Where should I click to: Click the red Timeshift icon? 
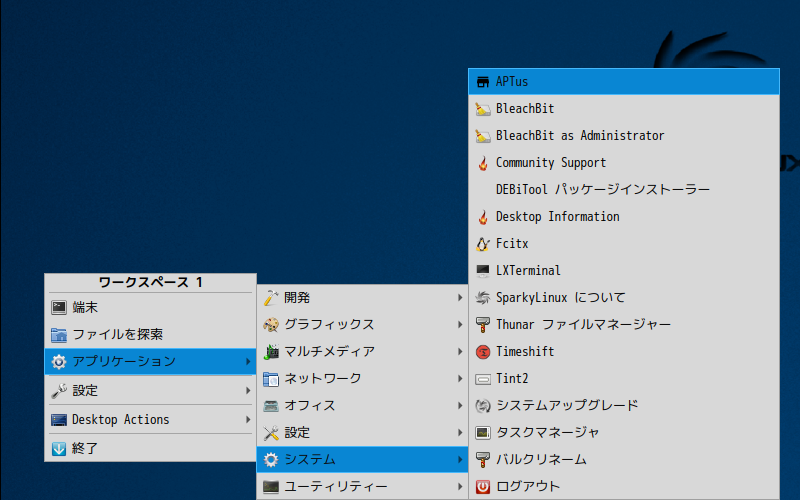(x=483, y=352)
